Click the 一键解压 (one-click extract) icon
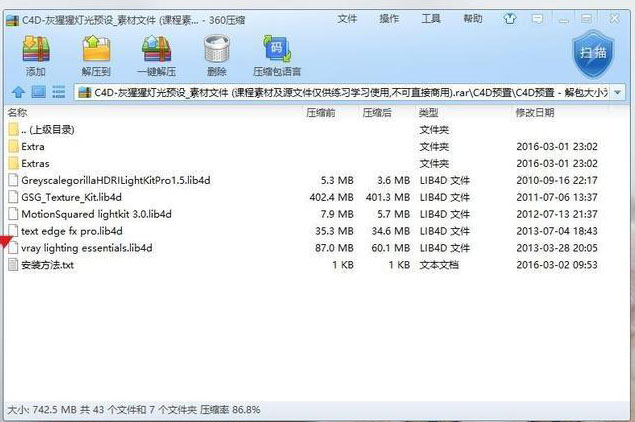Viewport: 635px width, 422px height. pos(156,49)
